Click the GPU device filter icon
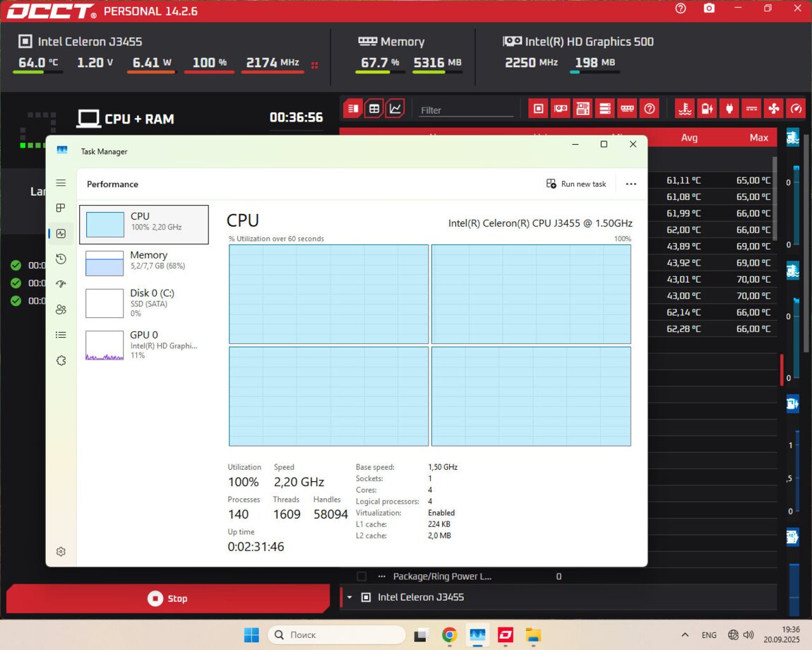Screen dimensions: 812x650 point(561,109)
